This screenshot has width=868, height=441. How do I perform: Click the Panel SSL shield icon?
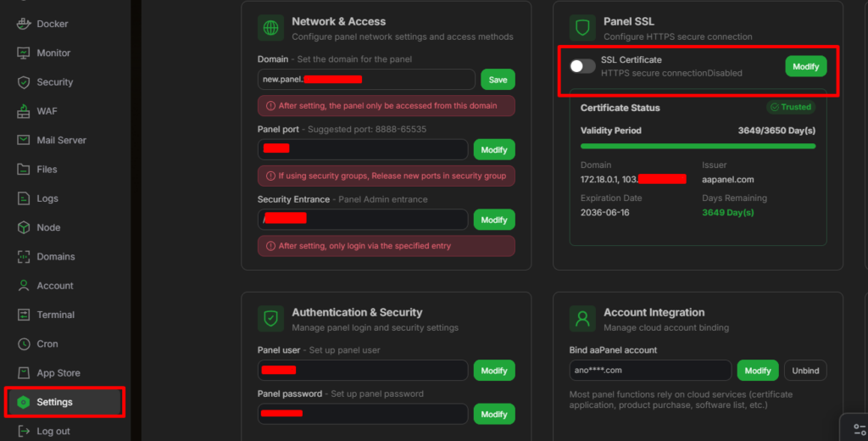coord(582,28)
